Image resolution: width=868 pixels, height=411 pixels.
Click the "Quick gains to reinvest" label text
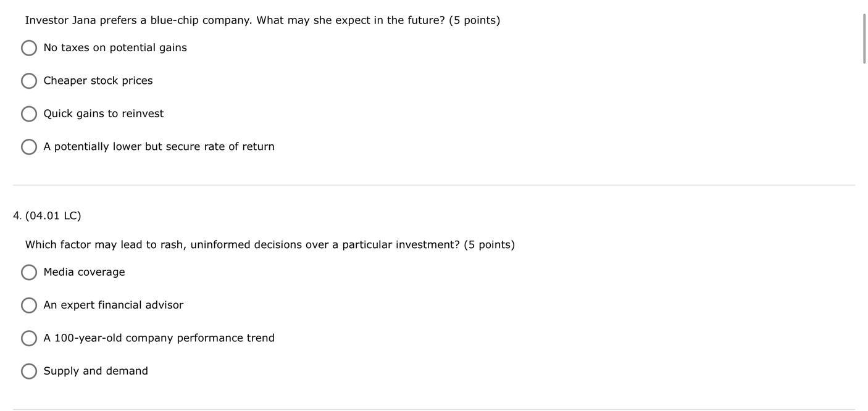point(104,114)
